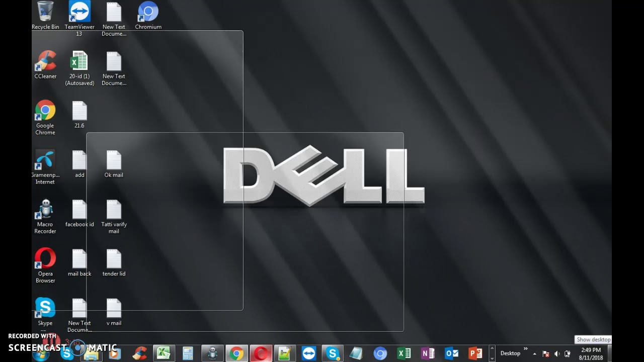
Task: Select the CCleaner desktop shortcut
Action: (x=45, y=65)
